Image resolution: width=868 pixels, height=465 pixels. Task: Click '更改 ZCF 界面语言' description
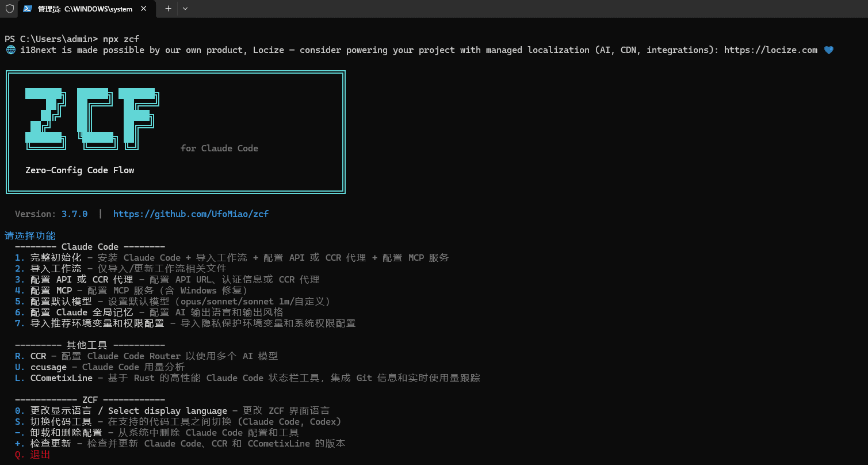click(286, 411)
